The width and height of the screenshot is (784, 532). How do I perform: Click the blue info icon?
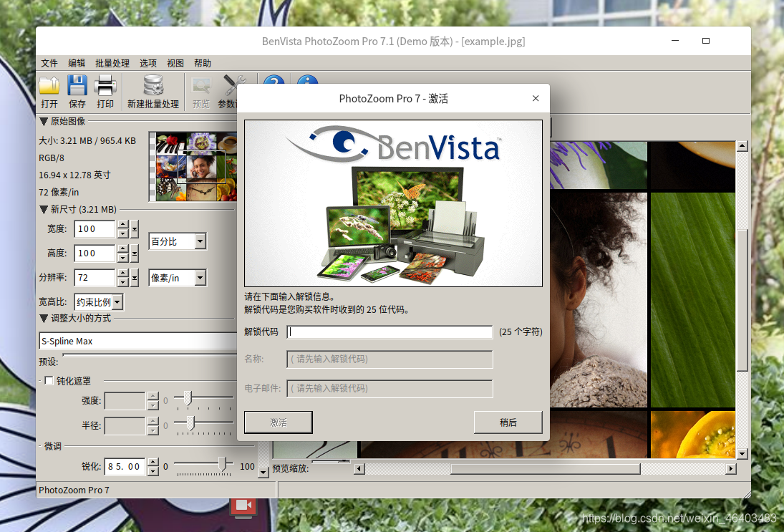307,80
